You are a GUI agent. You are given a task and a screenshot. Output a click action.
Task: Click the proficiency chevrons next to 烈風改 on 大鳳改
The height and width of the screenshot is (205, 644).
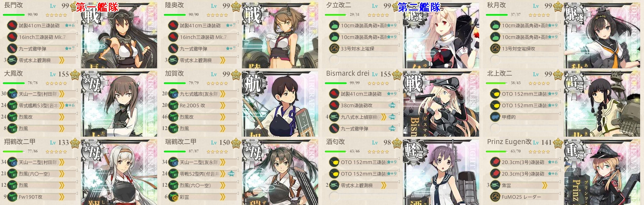click(62, 117)
